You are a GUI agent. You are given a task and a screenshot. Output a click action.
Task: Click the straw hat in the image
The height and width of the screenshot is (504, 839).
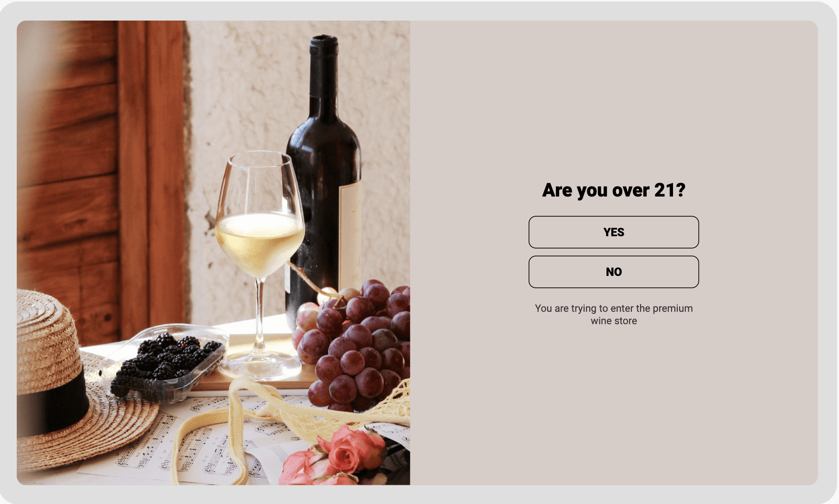62,378
